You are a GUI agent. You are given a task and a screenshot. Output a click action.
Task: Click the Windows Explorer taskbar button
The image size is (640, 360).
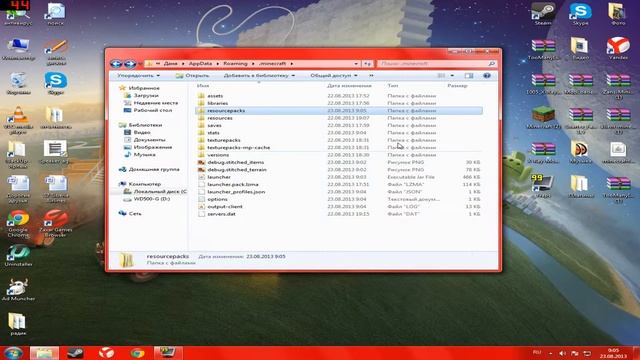(x=44, y=353)
